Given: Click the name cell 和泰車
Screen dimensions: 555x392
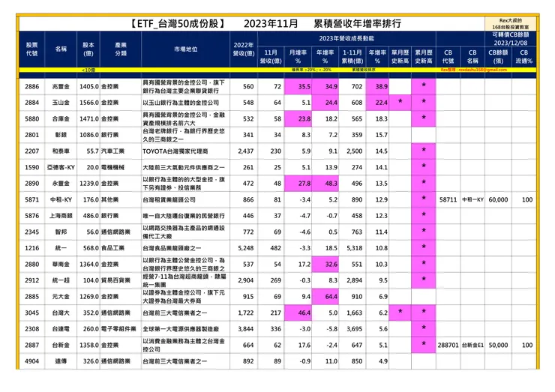Looking at the screenshot, I should click(x=61, y=151).
